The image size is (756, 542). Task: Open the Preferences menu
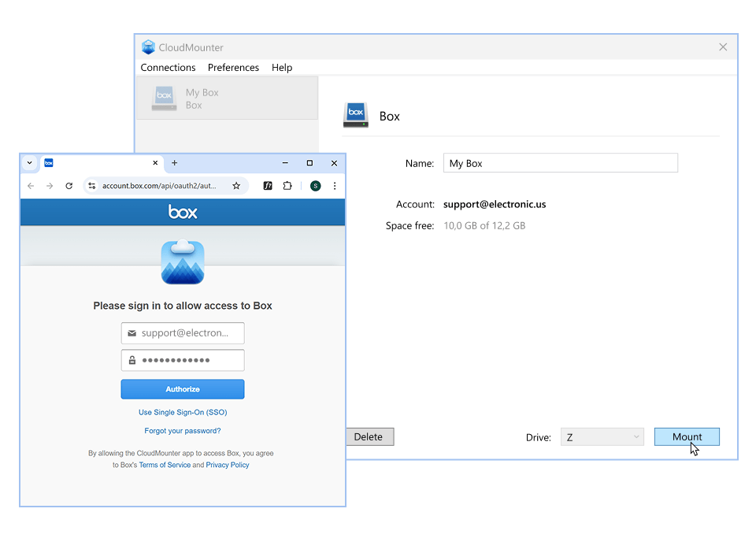pos(233,68)
